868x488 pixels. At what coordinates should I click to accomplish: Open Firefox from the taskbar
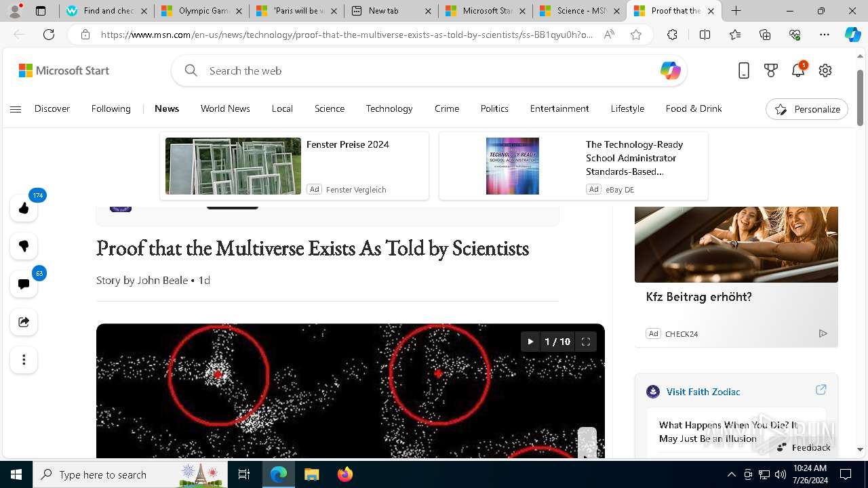coord(345,474)
